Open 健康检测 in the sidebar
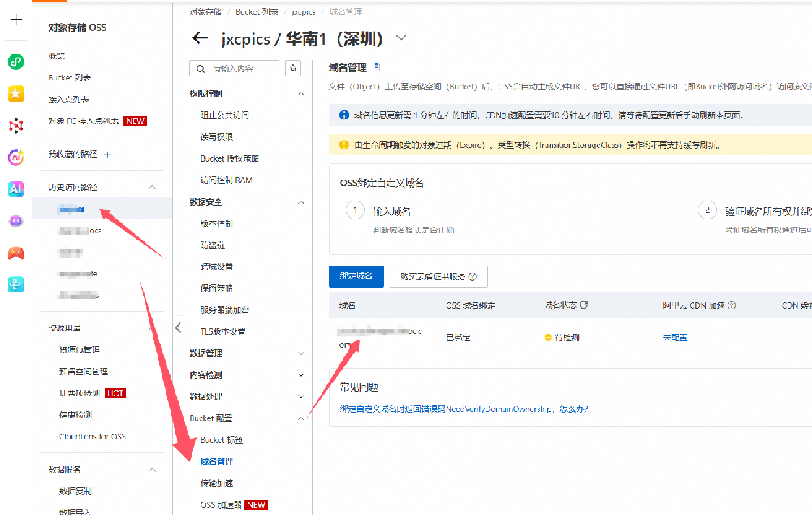 click(x=75, y=415)
